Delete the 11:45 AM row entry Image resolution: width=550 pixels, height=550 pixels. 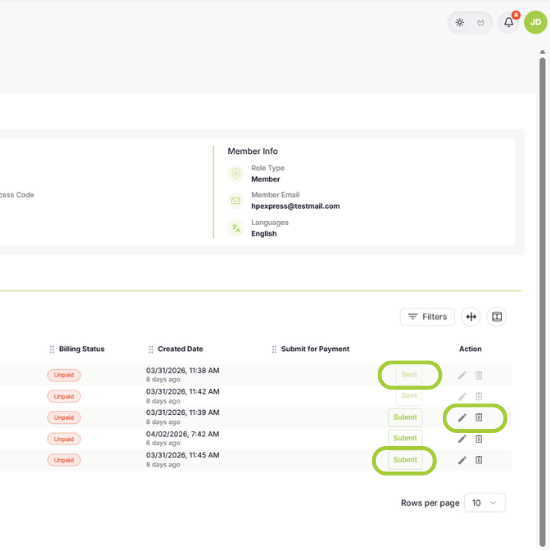(x=479, y=460)
